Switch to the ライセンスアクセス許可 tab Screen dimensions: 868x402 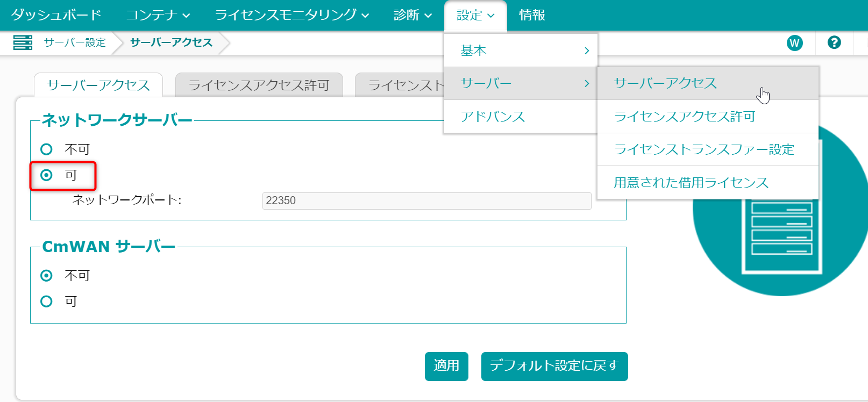pyautogui.click(x=259, y=85)
